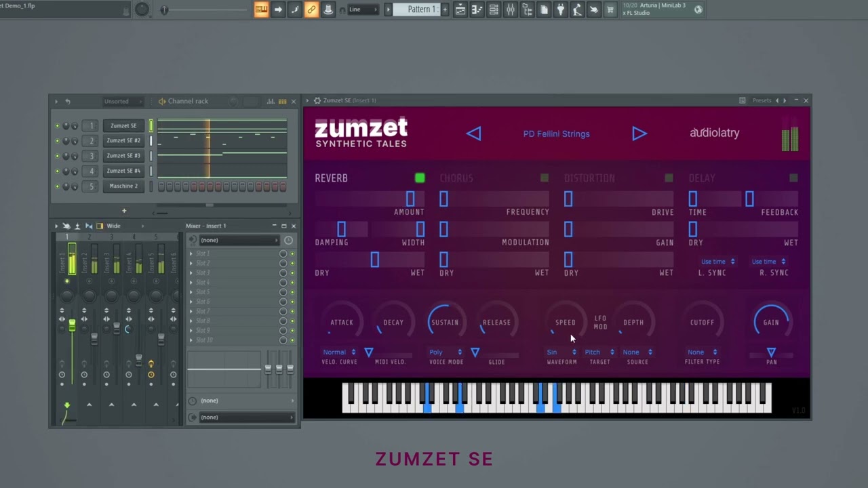The height and width of the screenshot is (488, 868).
Task: Open the Voice Mode Poly dropdown
Action: click(446, 352)
